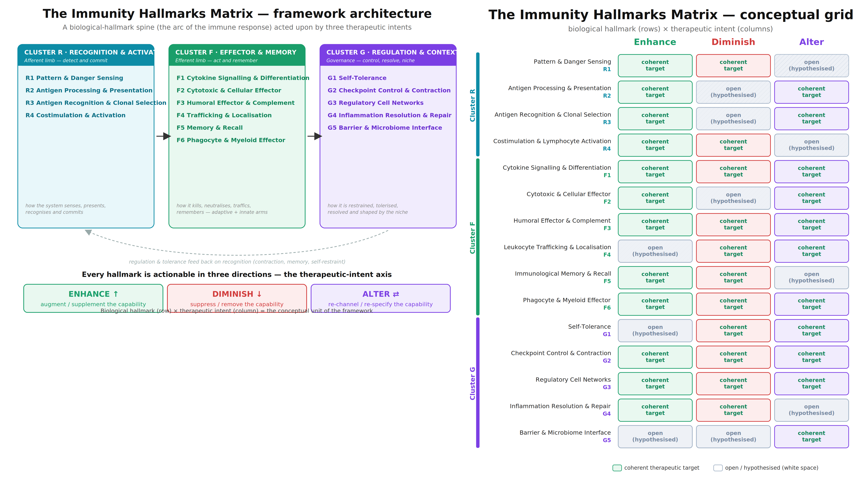
Task: Click the 'regulation & tolerance feed back' caption
Action: (237, 262)
